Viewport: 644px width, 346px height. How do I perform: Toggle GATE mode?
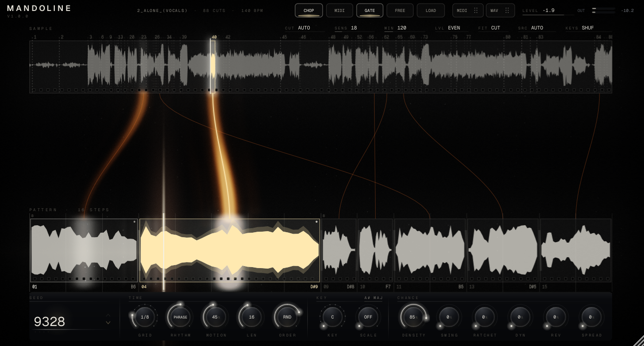370,10
